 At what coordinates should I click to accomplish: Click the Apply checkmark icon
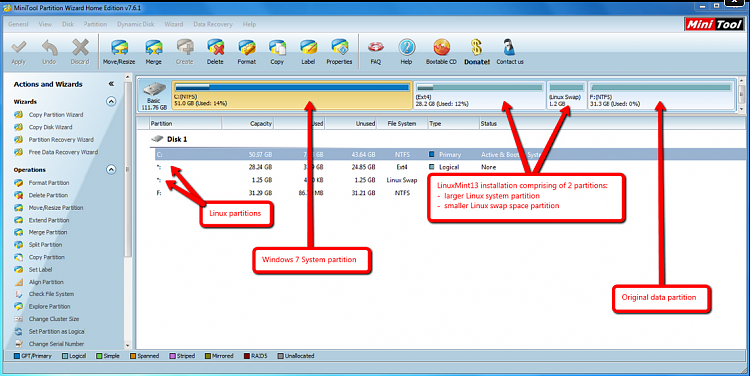19,47
